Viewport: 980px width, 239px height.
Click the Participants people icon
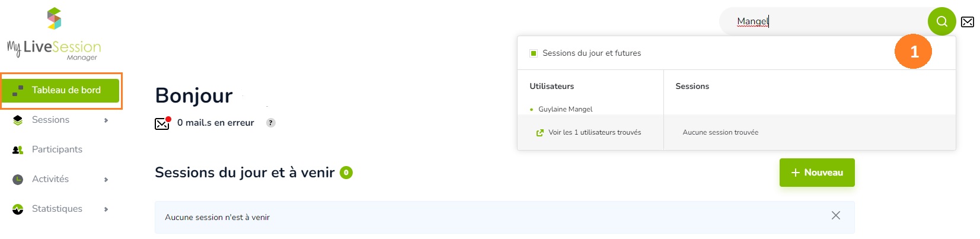(x=18, y=149)
